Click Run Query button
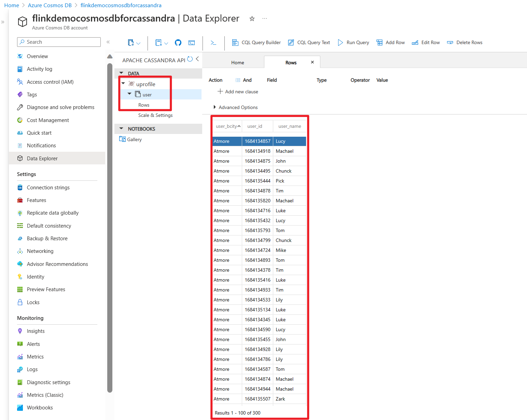This screenshot has width=527, height=420. coord(353,43)
